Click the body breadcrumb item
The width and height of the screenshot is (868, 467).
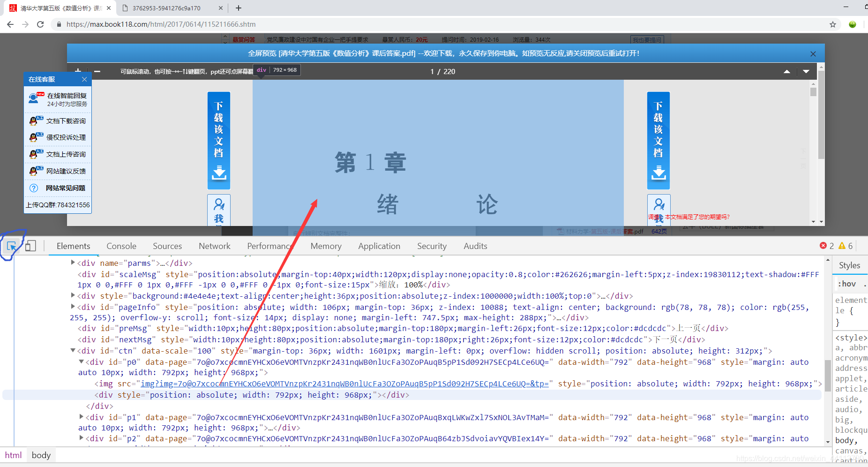pos(41,455)
